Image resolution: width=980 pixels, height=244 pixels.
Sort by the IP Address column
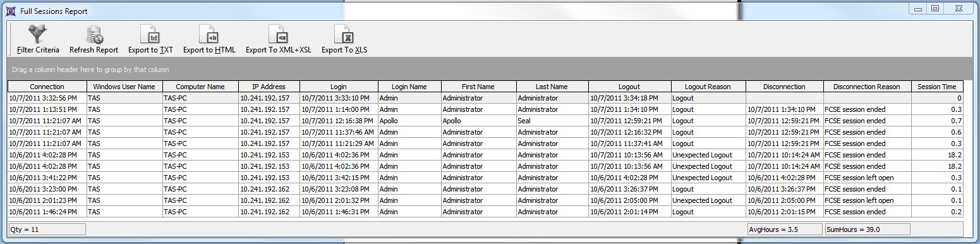click(x=269, y=87)
